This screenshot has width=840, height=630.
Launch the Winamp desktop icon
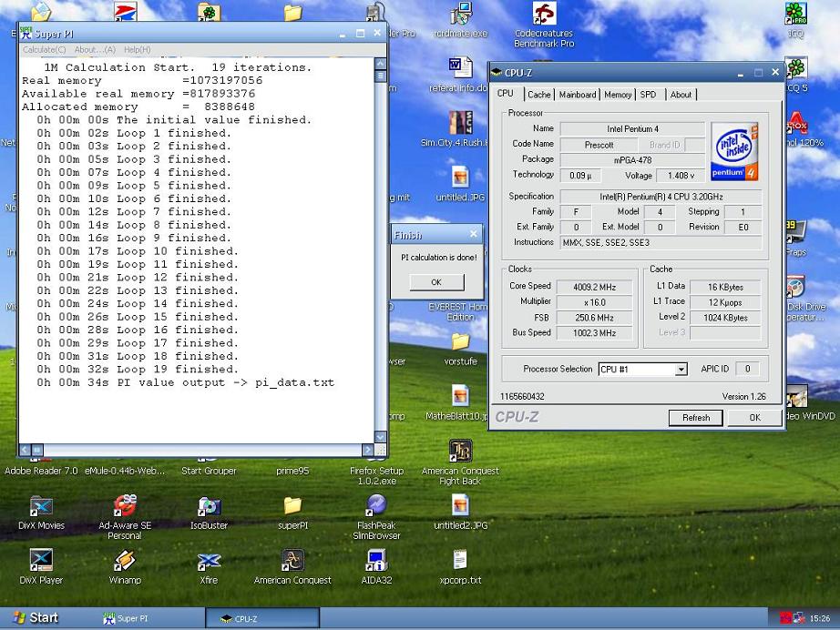(x=125, y=561)
